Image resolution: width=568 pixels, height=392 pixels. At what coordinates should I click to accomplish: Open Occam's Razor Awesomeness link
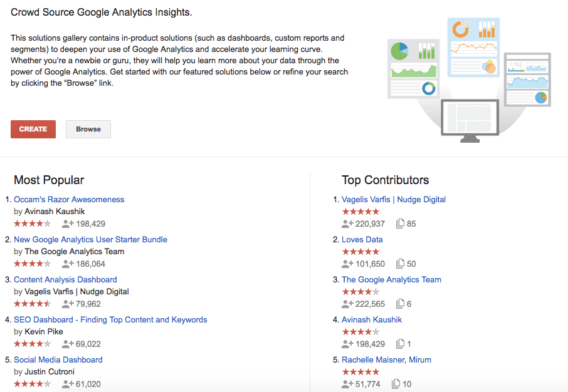click(69, 199)
